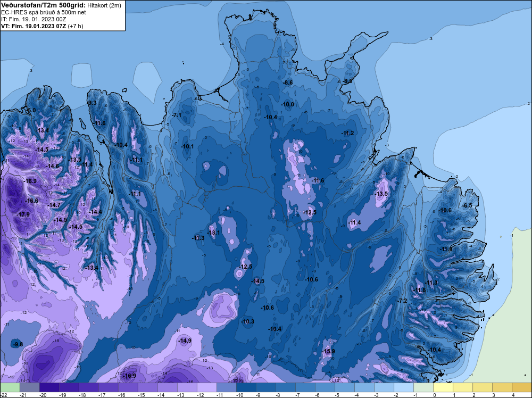This screenshot has height=398, width=532.
Task: Select the -6.0 temperature value
Action: tap(31, 110)
